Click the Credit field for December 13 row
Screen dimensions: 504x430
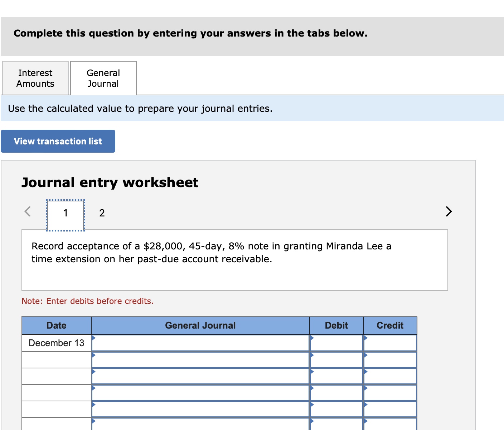(390, 343)
